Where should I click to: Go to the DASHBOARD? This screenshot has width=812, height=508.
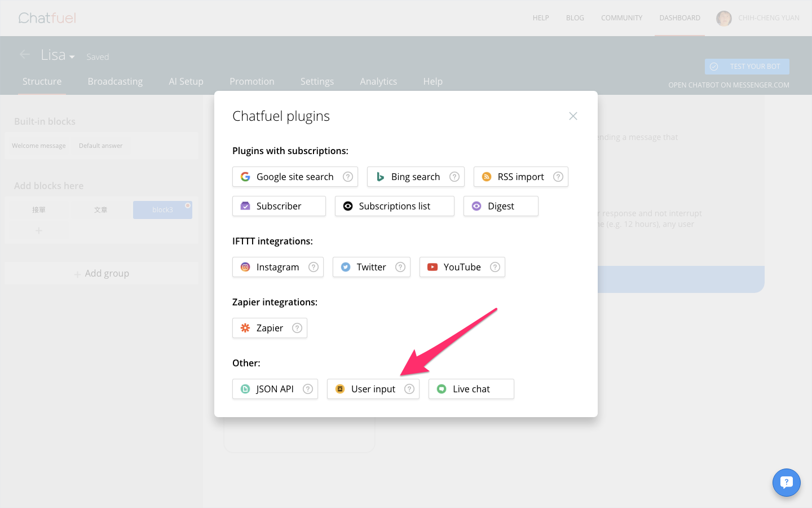click(679, 18)
